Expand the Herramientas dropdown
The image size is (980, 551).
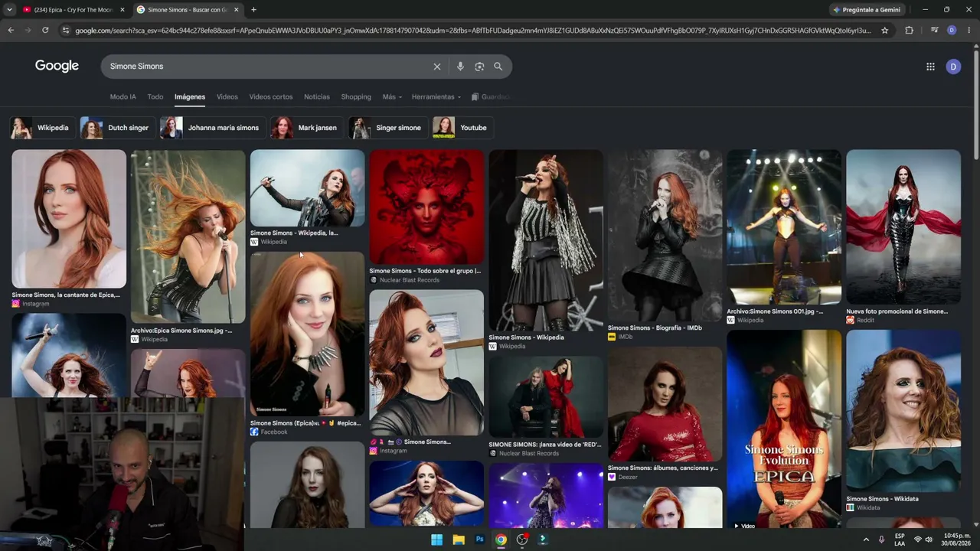click(x=436, y=97)
